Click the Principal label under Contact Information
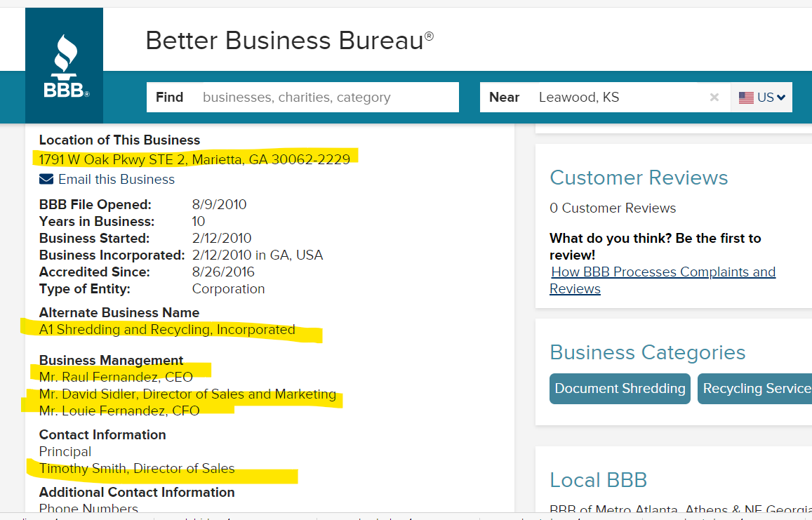 point(65,452)
